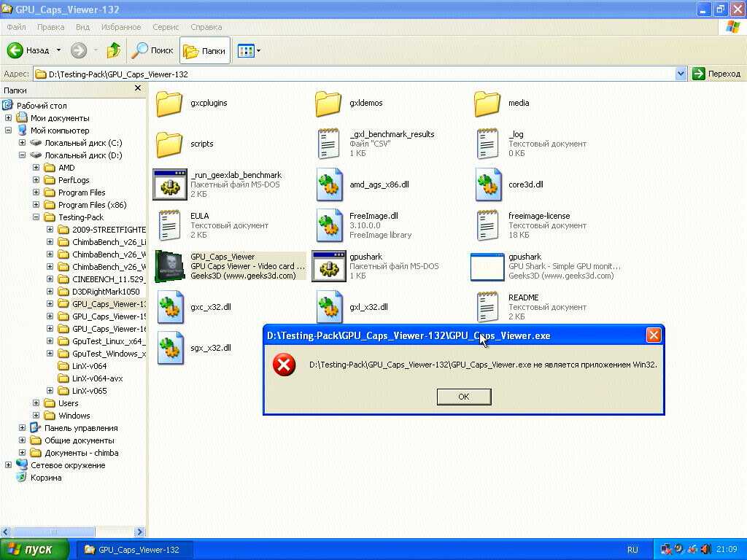
Task: Click the Back (Назад) arrow icon
Action: [x=15, y=50]
